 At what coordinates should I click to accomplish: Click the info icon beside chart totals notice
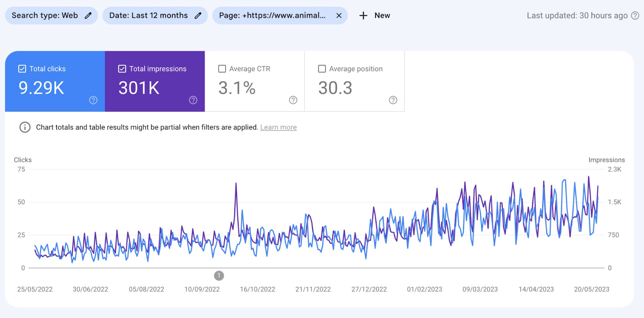[x=25, y=127]
